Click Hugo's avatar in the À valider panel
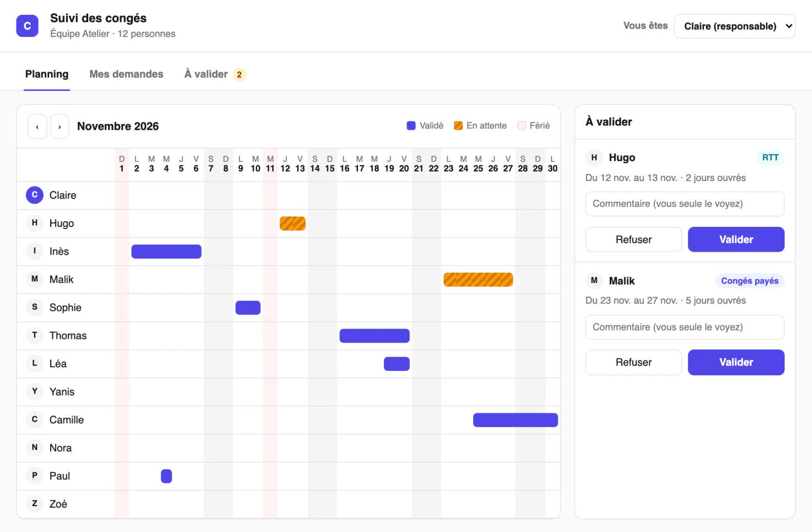Image resolution: width=812 pixels, height=532 pixels. click(594, 158)
